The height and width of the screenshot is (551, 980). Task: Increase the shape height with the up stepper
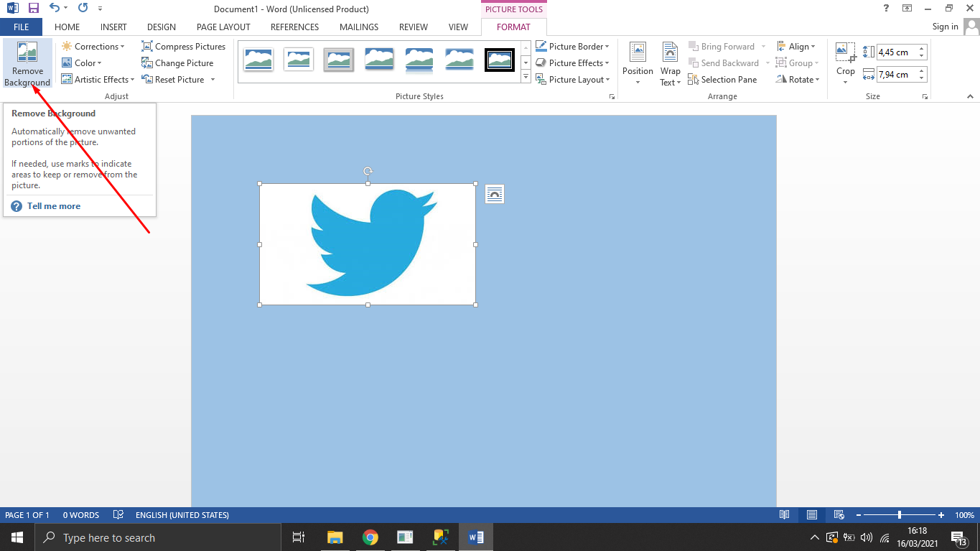(x=922, y=49)
